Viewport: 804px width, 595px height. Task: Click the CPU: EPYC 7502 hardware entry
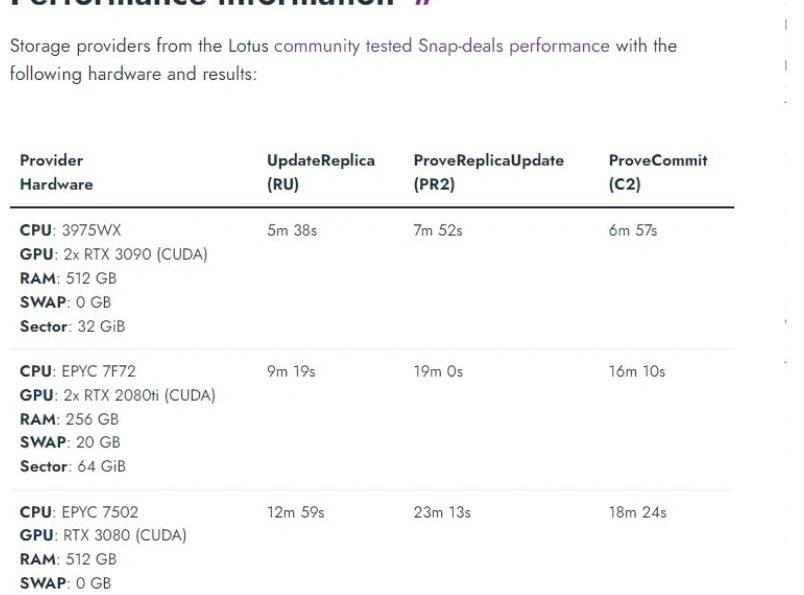(x=79, y=512)
